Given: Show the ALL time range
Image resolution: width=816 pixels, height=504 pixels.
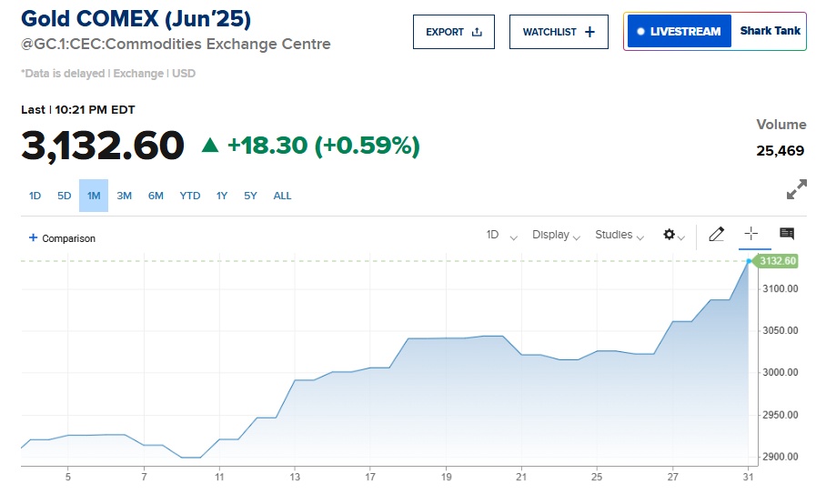Looking at the screenshot, I should (283, 196).
